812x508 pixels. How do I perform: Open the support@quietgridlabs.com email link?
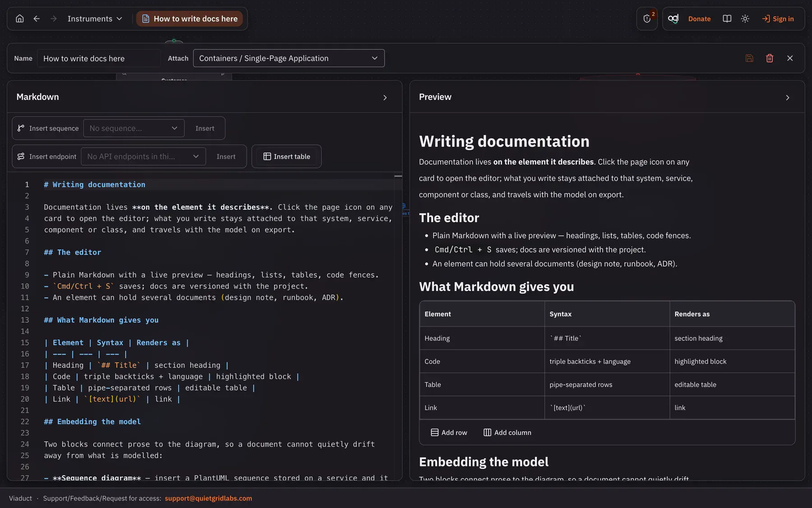pos(208,499)
